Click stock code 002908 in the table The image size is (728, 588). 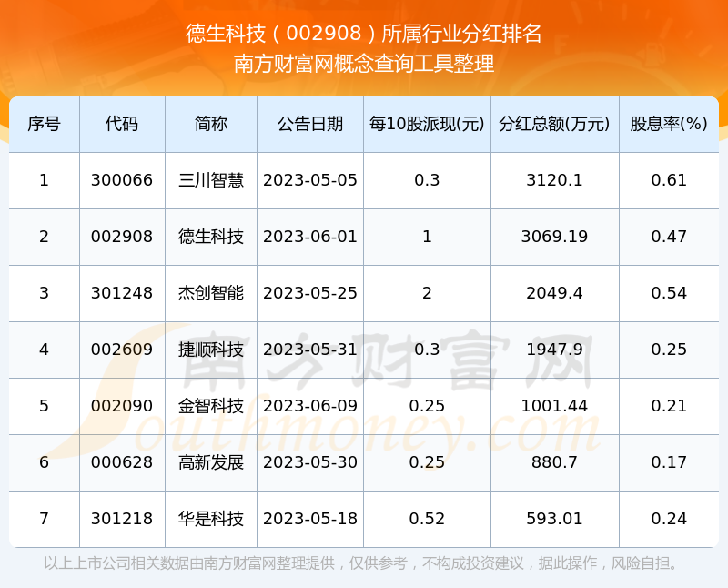coord(122,237)
